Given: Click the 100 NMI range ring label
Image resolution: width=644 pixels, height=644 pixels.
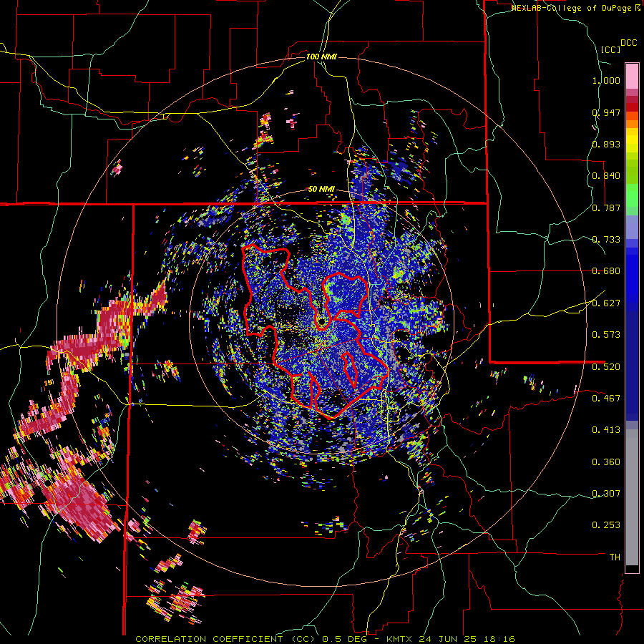Looking at the screenshot, I should (x=321, y=57).
